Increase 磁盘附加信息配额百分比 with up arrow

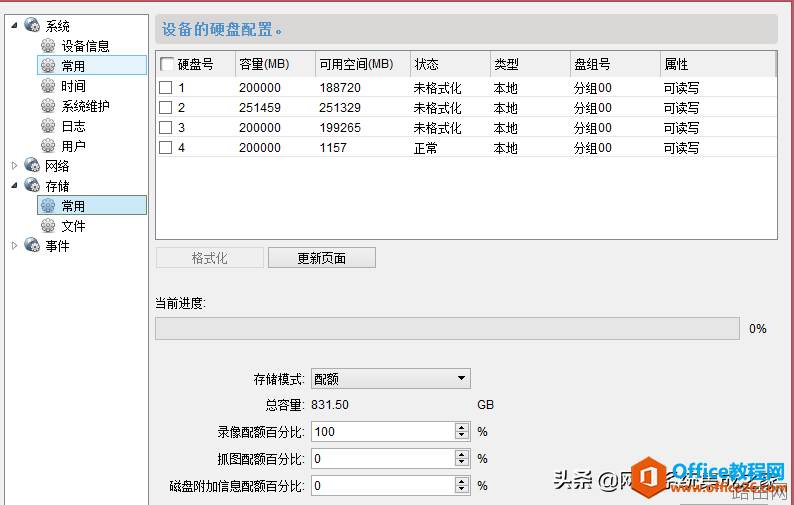[x=461, y=481]
